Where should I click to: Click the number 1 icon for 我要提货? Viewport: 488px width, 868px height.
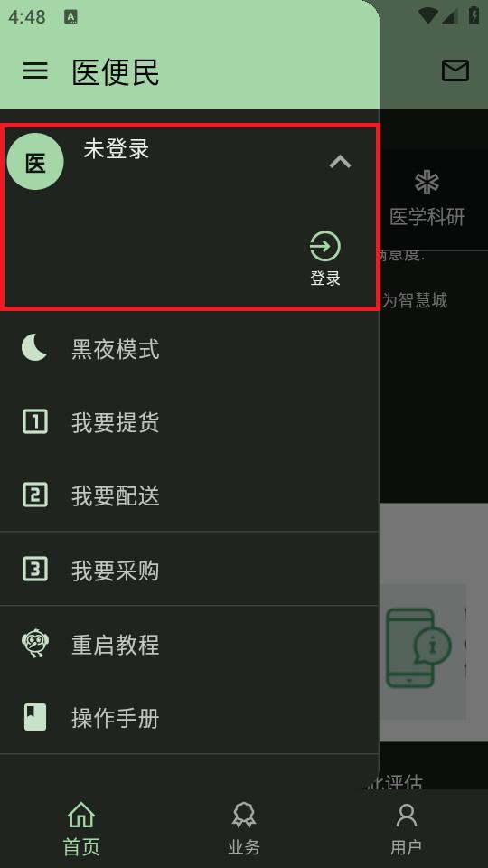pos(35,421)
